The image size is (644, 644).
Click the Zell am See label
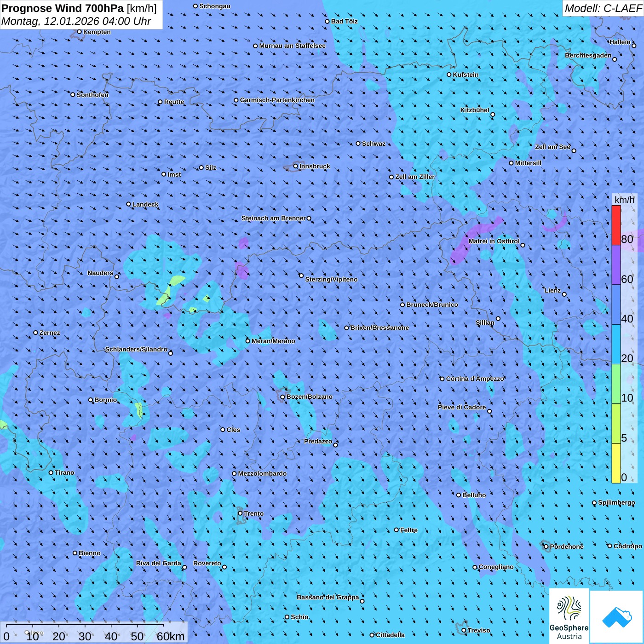552,147
